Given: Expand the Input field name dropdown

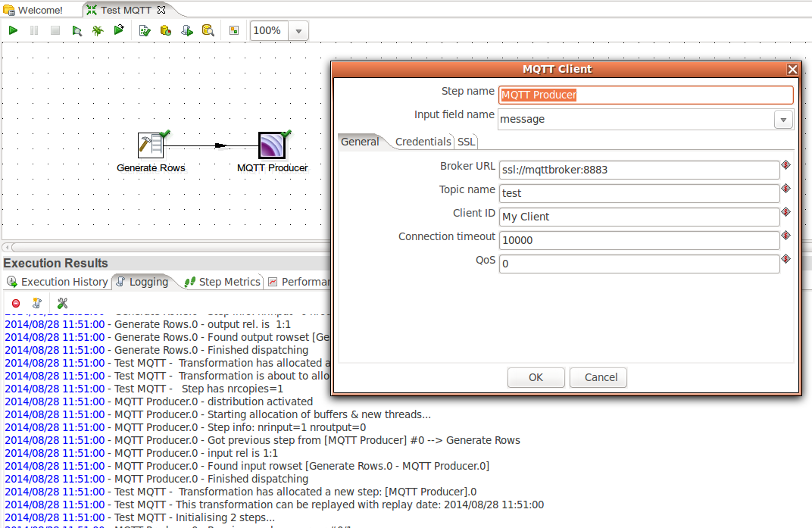Looking at the screenshot, I should (x=783, y=120).
